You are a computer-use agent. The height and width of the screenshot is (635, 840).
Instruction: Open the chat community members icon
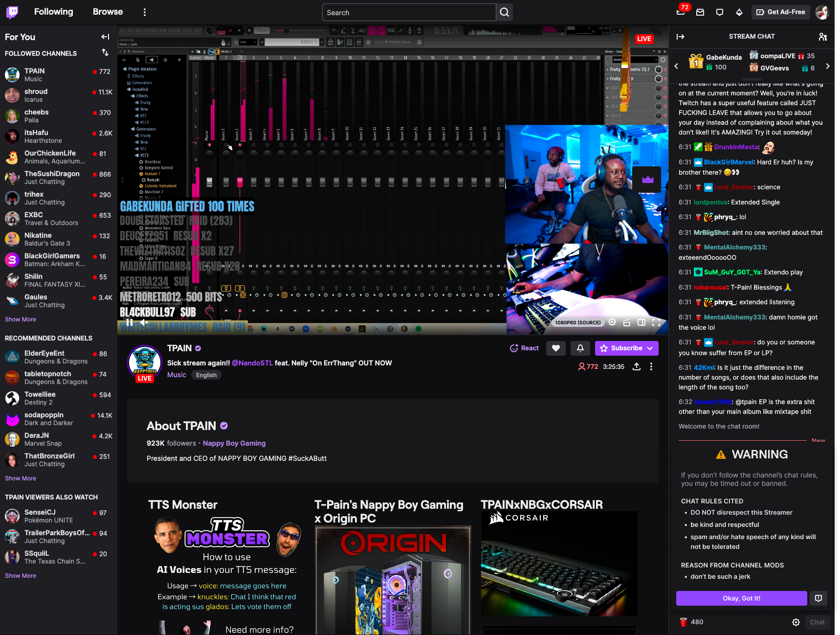click(x=823, y=37)
